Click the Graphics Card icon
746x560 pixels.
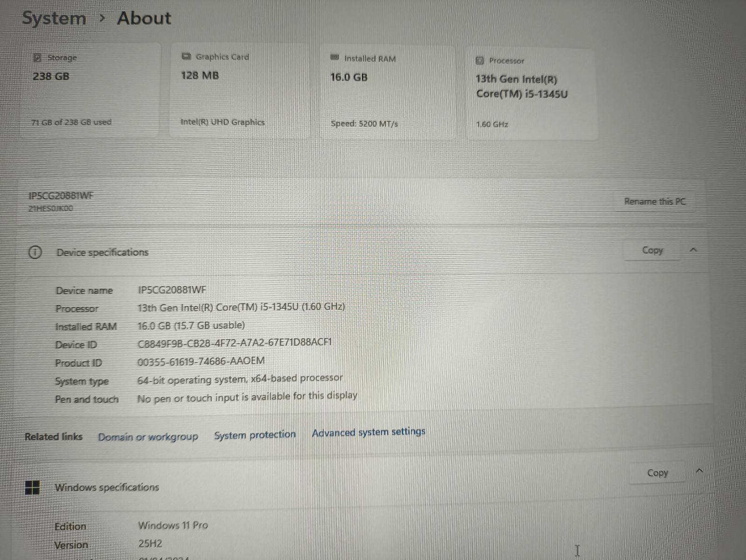[x=186, y=56]
